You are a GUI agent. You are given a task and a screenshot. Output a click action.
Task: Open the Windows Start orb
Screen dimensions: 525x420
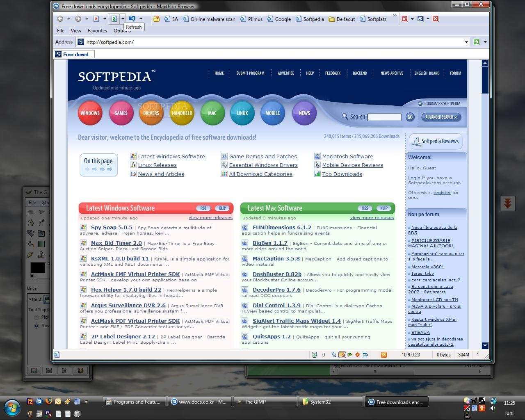tap(12, 407)
